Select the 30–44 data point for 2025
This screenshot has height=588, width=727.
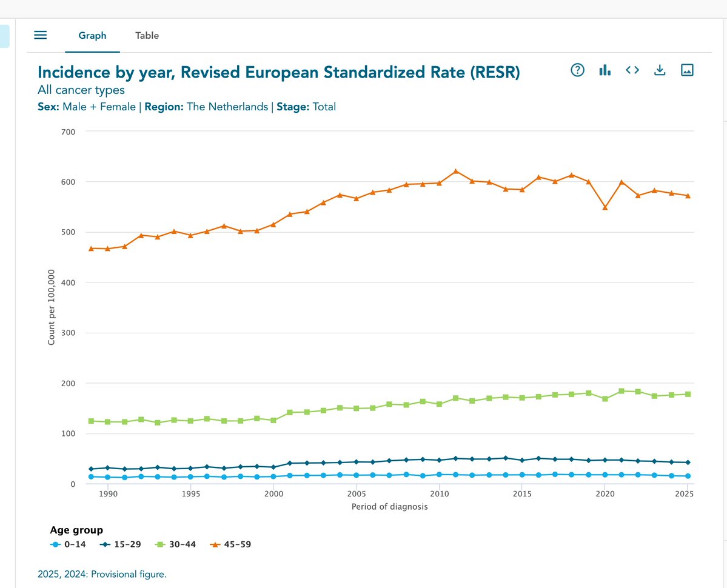point(688,394)
